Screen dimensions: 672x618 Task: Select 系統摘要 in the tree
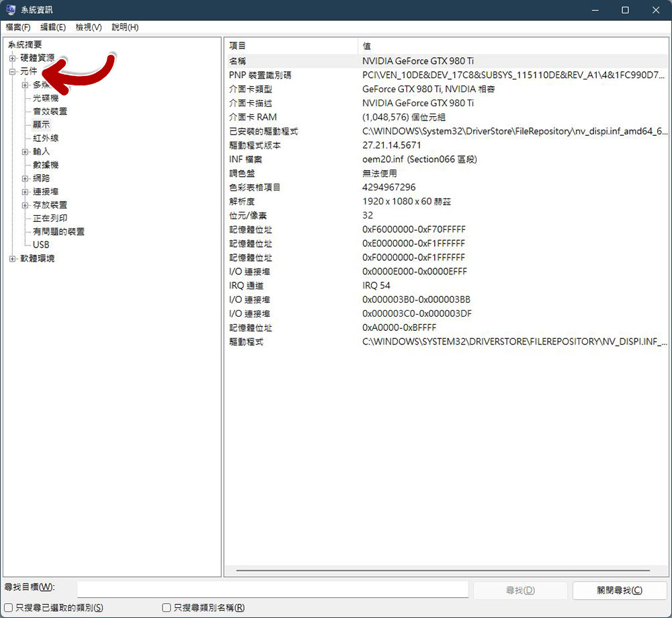(25, 44)
